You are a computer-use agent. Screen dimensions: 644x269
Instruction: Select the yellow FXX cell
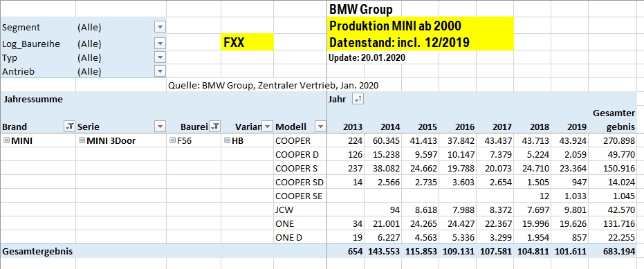point(247,42)
